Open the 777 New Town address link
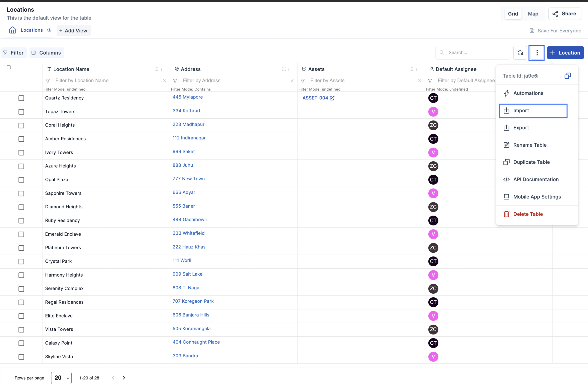The width and height of the screenshot is (588, 392). (188, 179)
